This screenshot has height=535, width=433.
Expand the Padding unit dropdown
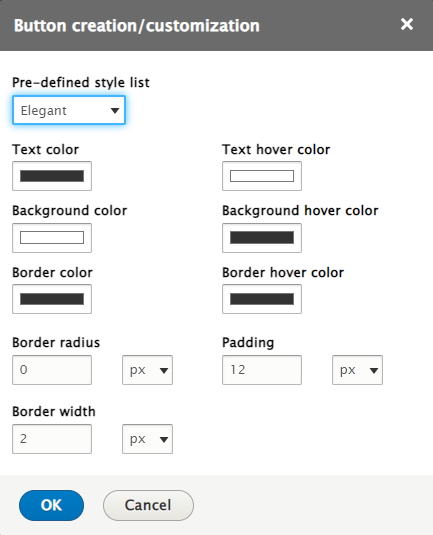pyautogui.click(x=357, y=370)
